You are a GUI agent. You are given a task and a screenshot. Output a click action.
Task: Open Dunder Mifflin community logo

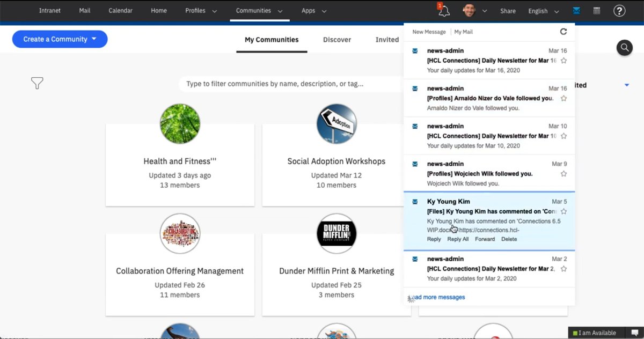pyautogui.click(x=336, y=233)
